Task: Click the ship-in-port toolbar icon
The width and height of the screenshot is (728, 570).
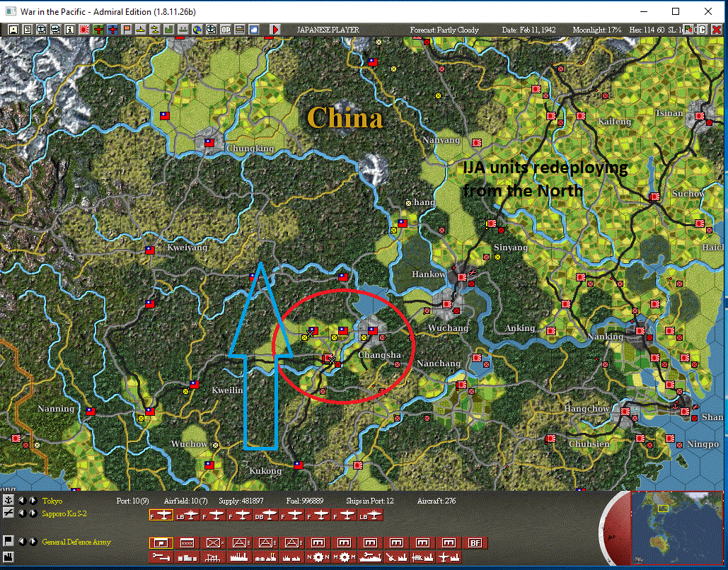Action: pyautogui.click(x=183, y=30)
